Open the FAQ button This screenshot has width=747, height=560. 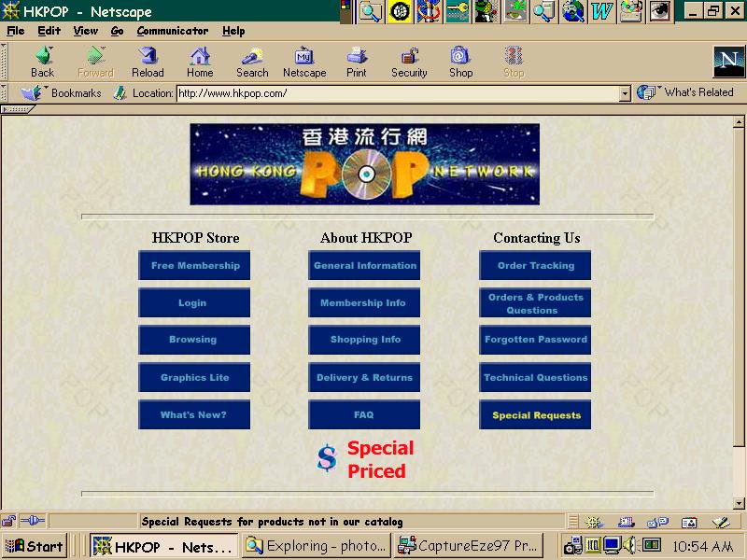[x=364, y=414]
